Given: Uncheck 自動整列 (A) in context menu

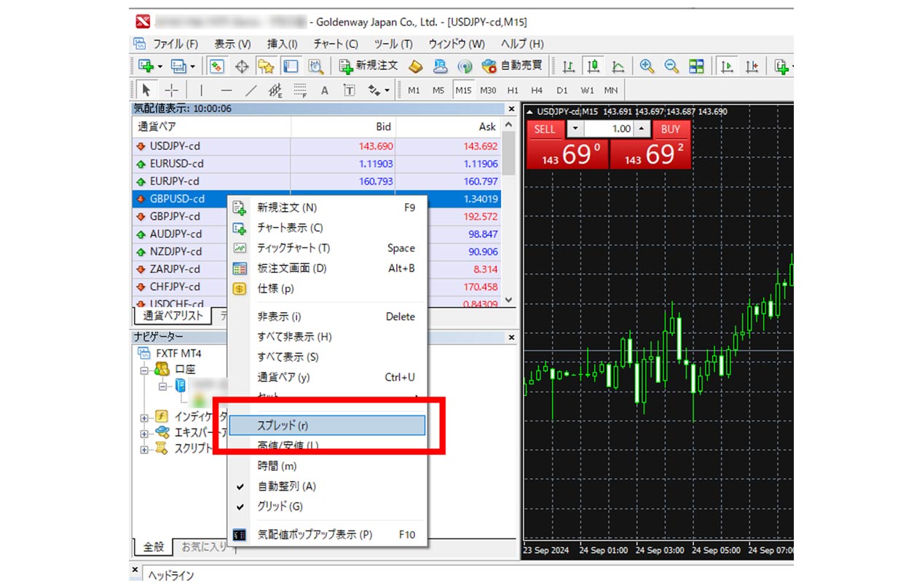Looking at the screenshot, I should (327, 486).
